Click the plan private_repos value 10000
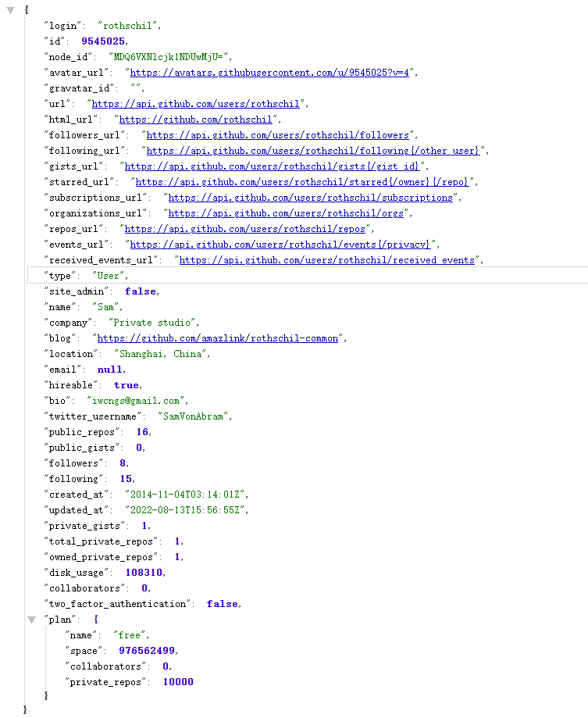 (x=178, y=682)
